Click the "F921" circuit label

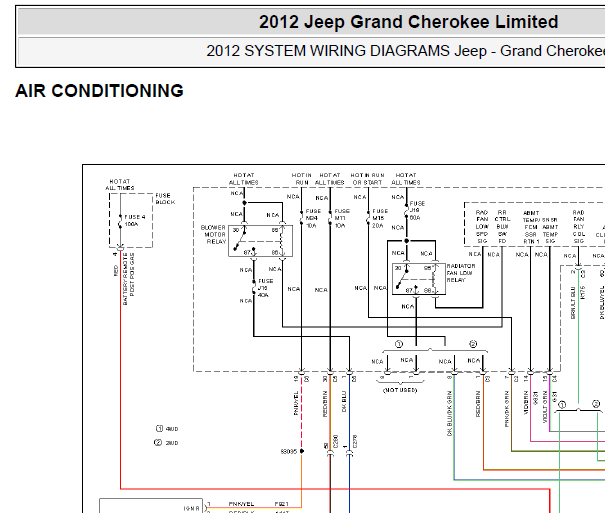tap(282, 504)
